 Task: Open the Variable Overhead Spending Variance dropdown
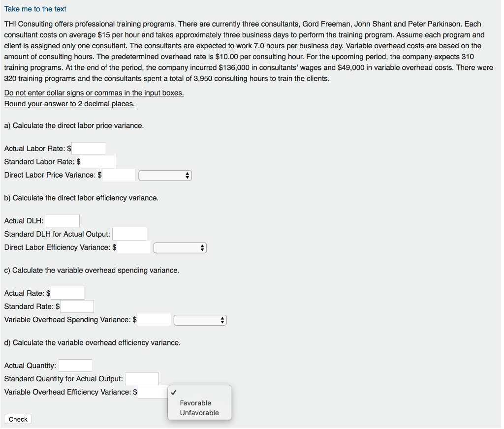pos(200,320)
